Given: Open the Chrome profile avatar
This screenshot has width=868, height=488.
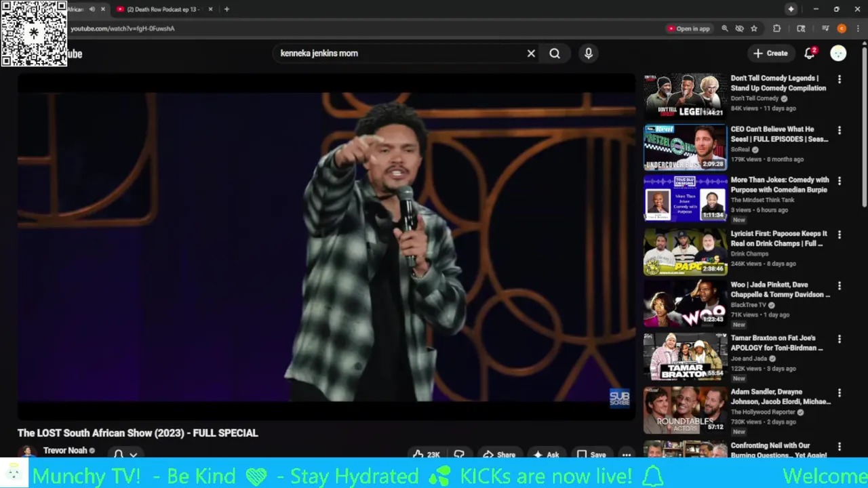Looking at the screenshot, I should [x=842, y=28].
